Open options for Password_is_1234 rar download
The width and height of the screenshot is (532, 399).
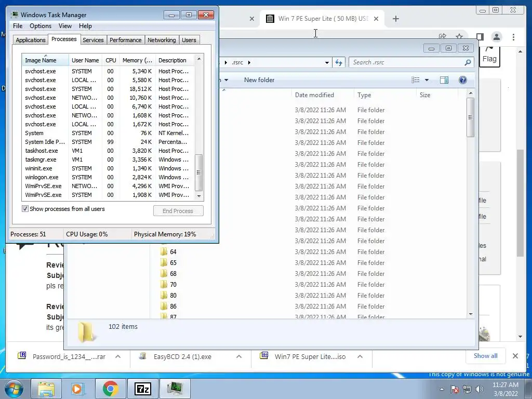pos(118,356)
